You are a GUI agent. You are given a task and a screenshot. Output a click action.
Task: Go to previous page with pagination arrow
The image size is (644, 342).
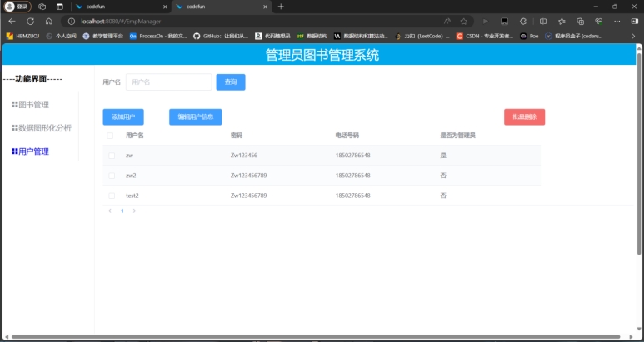click(110, 211)
